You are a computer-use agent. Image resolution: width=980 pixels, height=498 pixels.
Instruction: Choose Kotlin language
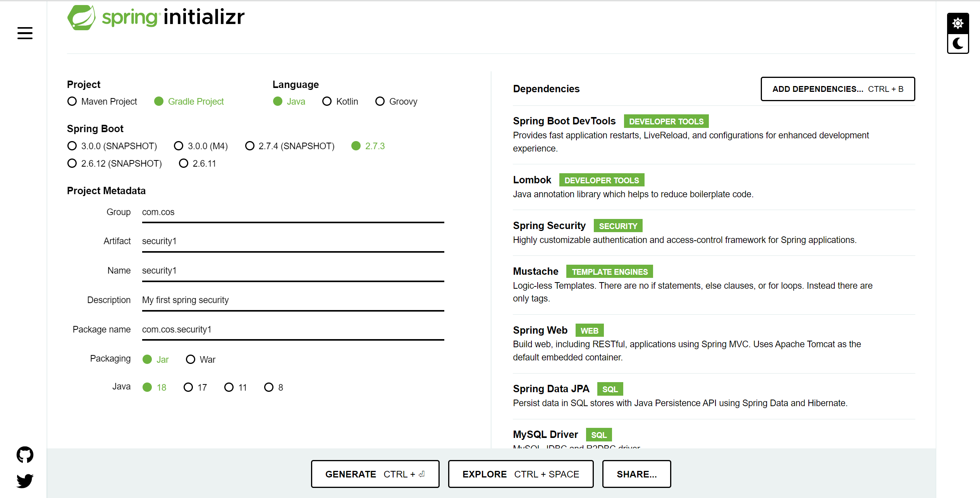340,102
